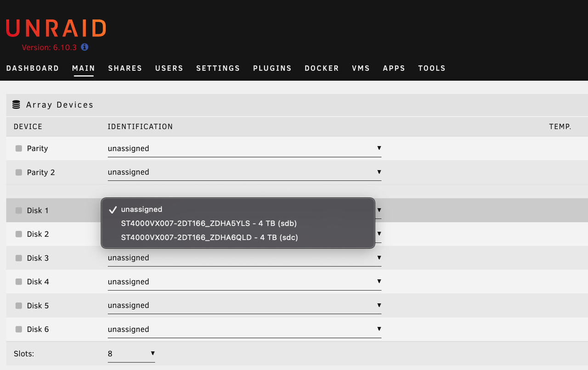Open the Parity assignment dropdown
588x370 pixels.
(379, 148)
